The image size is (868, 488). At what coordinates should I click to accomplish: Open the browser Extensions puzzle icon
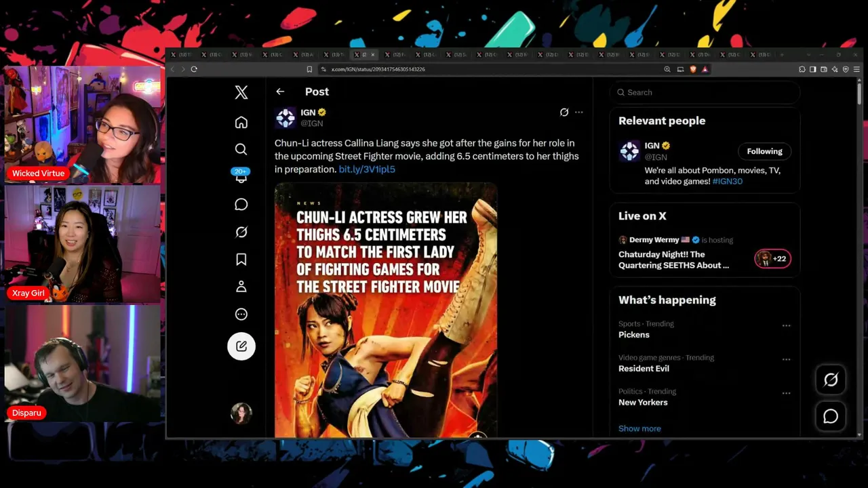click(x=802, y=69)
